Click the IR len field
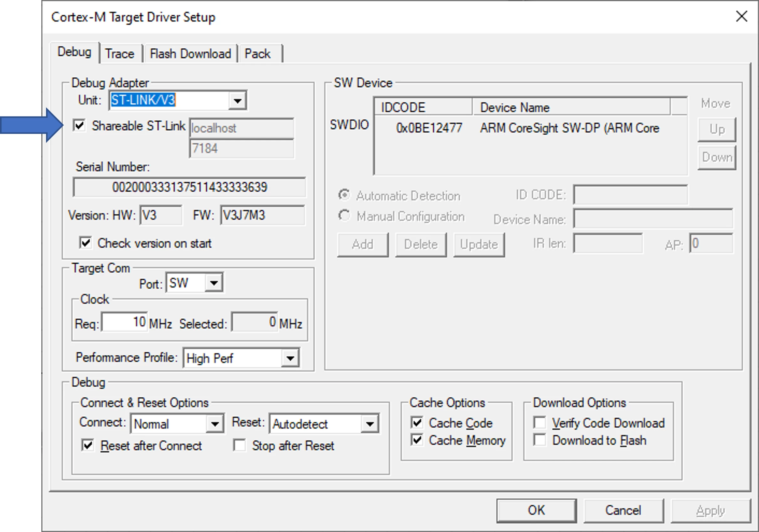This screenshot has height=532, width=759. click(x=608, y=243)
